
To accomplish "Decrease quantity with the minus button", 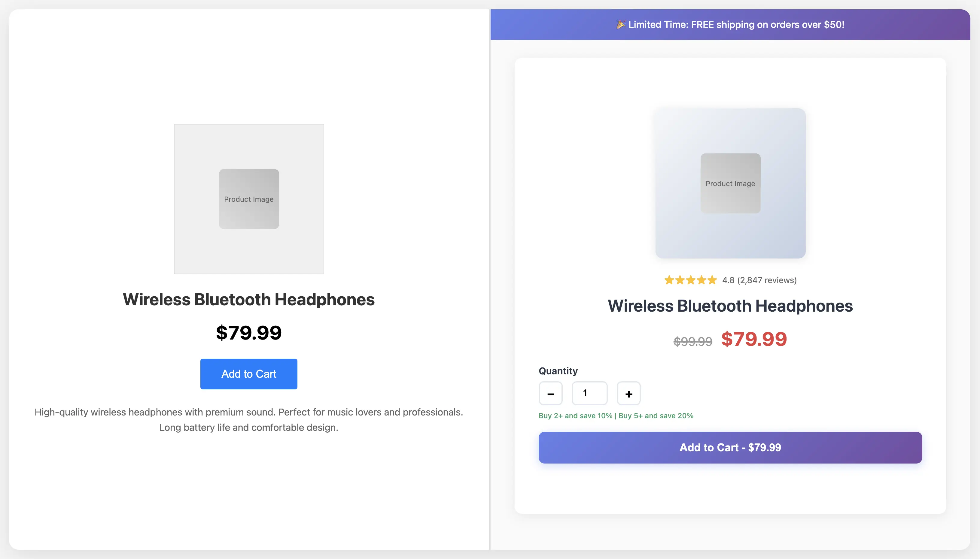I will tap(550, 394).
